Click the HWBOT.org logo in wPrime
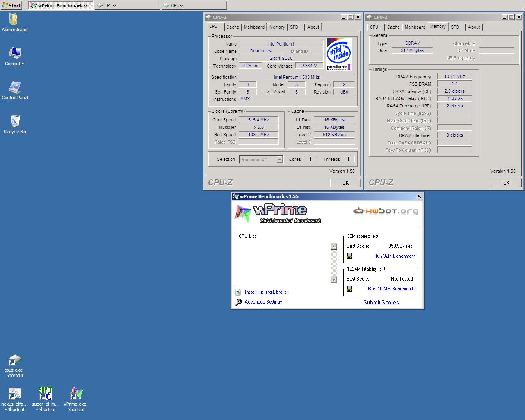 click(x=386, y=211)
